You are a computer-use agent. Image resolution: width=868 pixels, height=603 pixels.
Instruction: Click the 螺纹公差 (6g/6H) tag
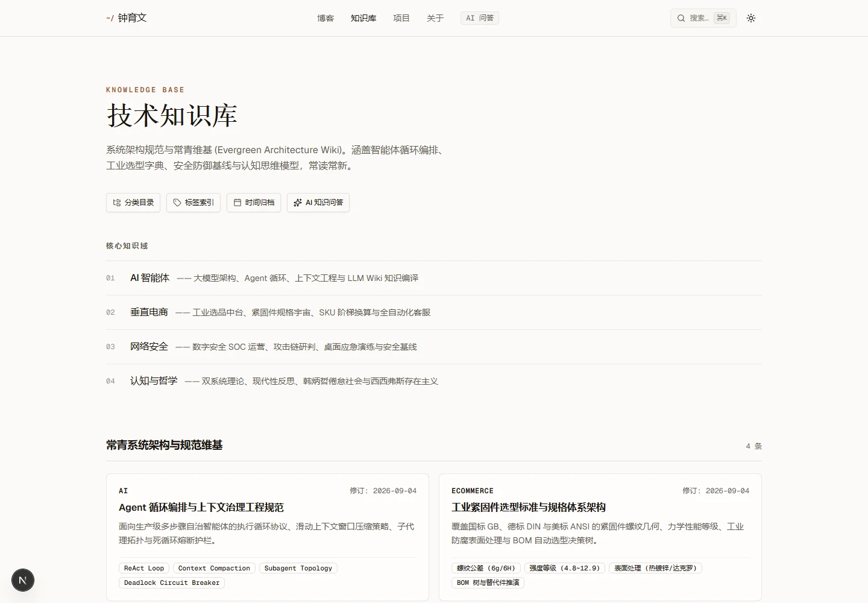pyautogui.click(x=486, y=568)
